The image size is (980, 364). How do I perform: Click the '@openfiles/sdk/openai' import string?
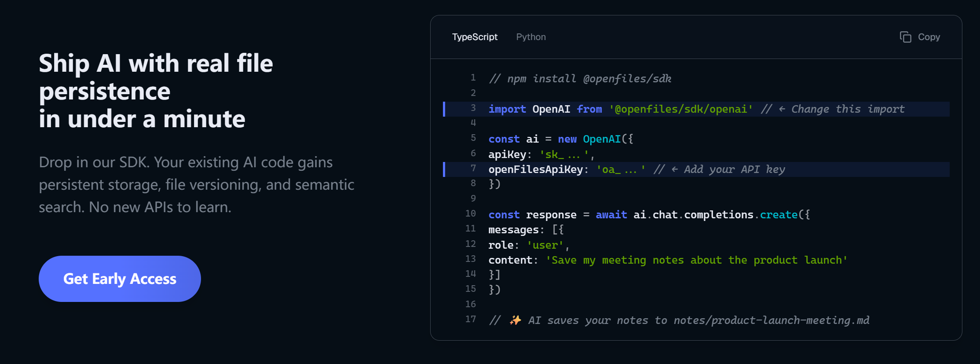[x=680, y=109]
